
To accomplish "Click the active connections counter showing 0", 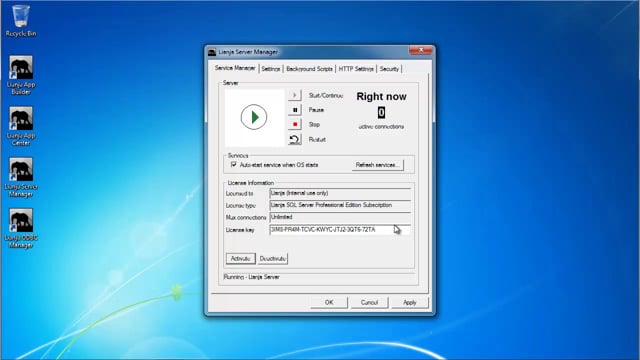I will (381, 112).
